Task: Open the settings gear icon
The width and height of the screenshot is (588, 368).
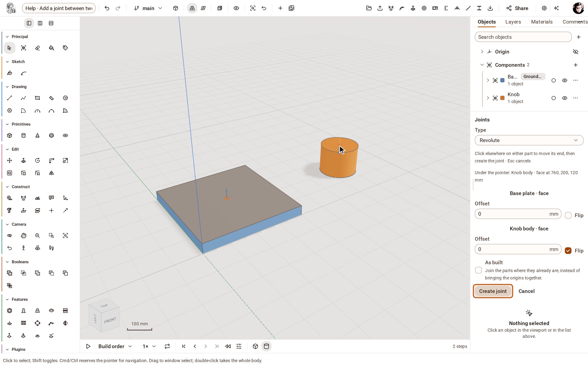Action: click(544, 8)
